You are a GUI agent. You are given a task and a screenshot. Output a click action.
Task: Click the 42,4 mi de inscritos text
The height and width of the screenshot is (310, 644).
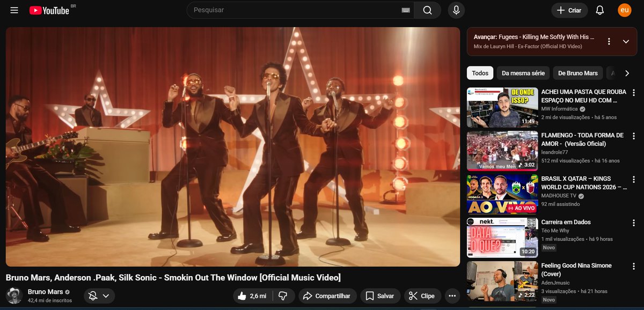(50, 301)
